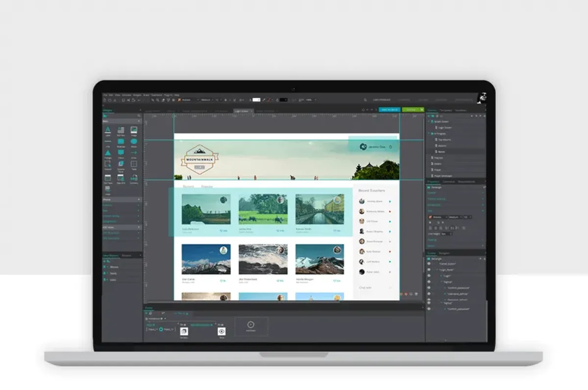
Task: Open the Simulate menu
Action: (126, 95)
